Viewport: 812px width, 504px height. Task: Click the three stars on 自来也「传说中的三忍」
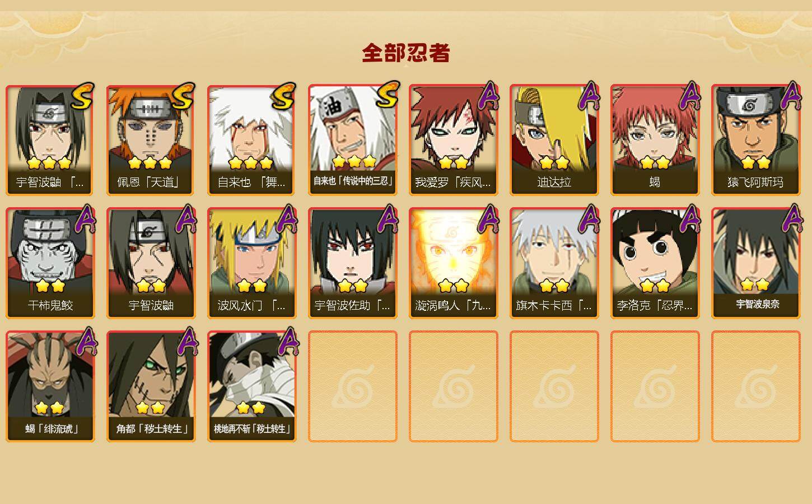tap(354, 162)
